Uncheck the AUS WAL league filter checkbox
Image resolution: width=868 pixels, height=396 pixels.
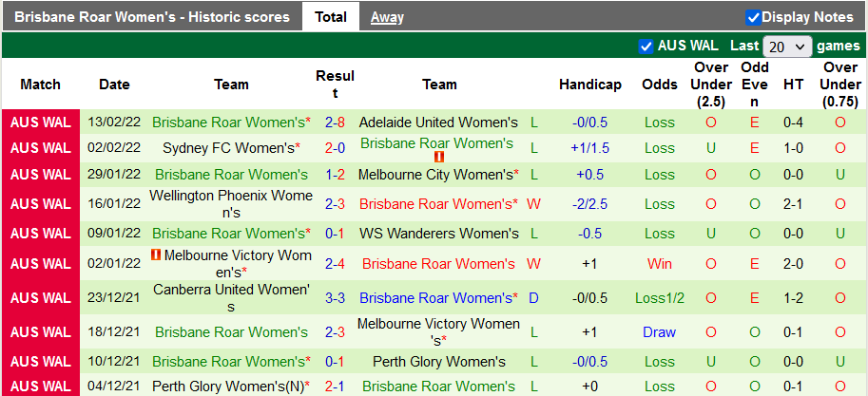[x=646, y=46]
